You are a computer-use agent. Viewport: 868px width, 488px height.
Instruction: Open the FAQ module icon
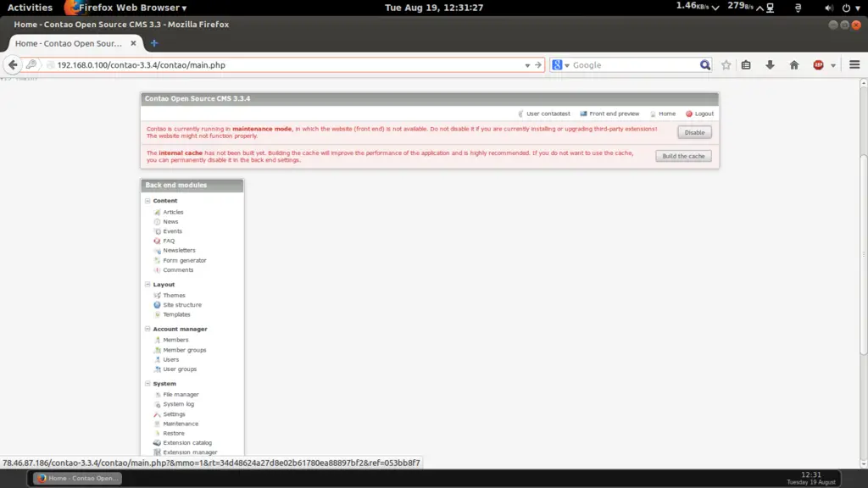(157, 241)
